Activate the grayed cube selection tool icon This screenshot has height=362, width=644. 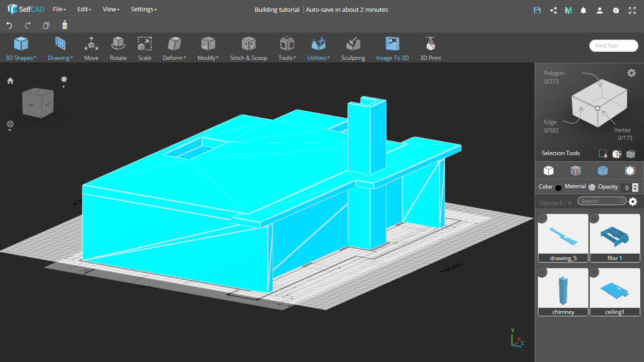pos(631,154)
